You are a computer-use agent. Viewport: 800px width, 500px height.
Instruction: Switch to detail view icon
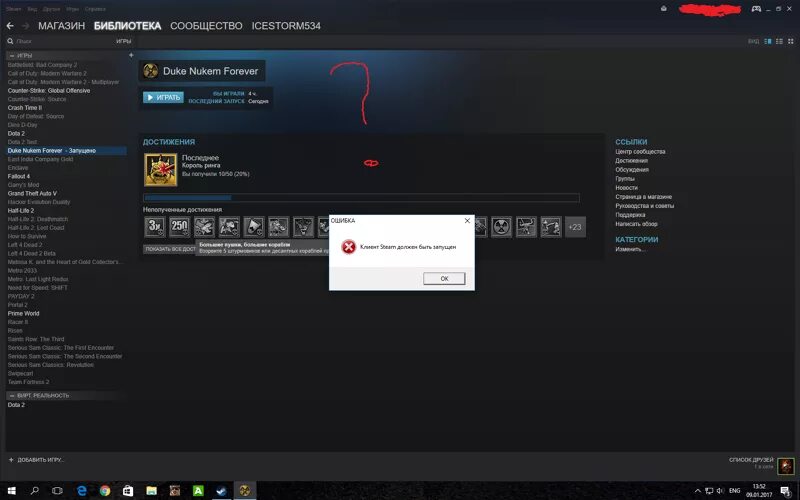[767, 41]
